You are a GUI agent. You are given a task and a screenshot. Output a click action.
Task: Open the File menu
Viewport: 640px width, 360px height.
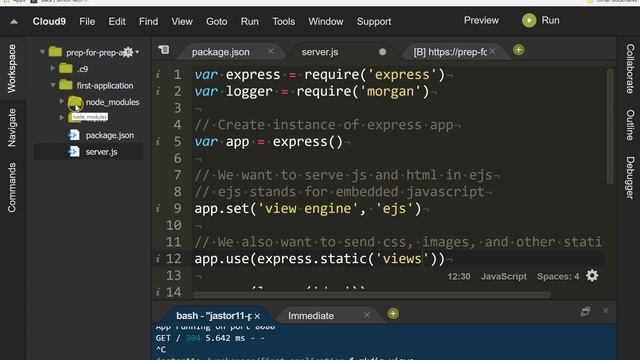point(87,21)
